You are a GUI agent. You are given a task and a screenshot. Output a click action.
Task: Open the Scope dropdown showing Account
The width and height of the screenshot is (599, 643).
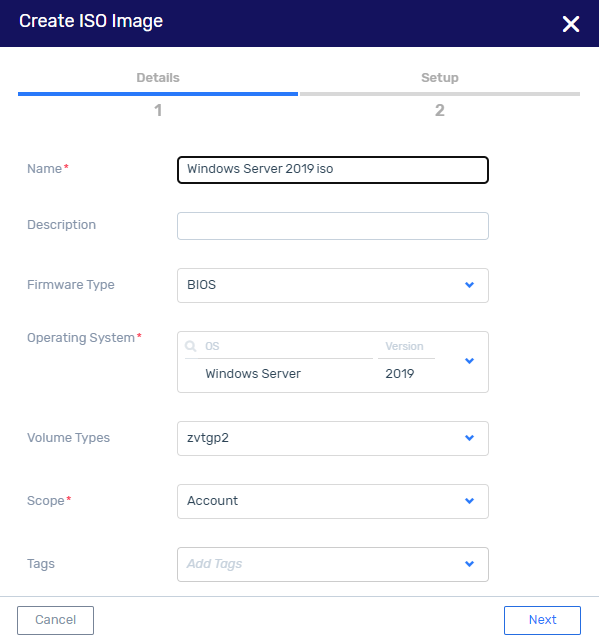coord(333,502)
